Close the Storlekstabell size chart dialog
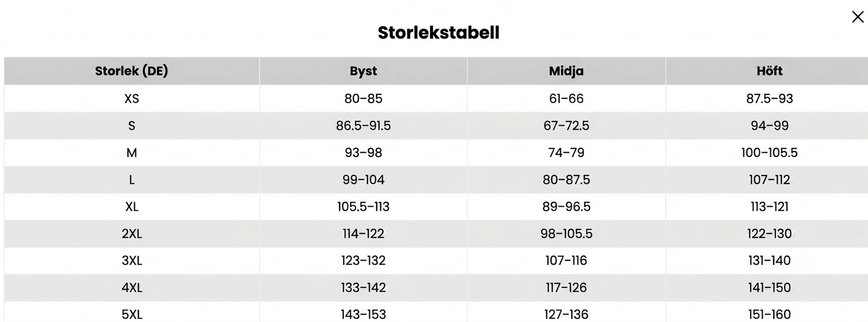 pos(858,17)
